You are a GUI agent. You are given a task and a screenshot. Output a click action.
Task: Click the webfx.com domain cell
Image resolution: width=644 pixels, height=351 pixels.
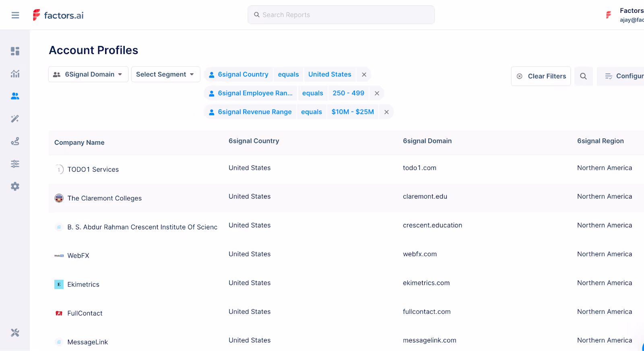click(420, 254)
